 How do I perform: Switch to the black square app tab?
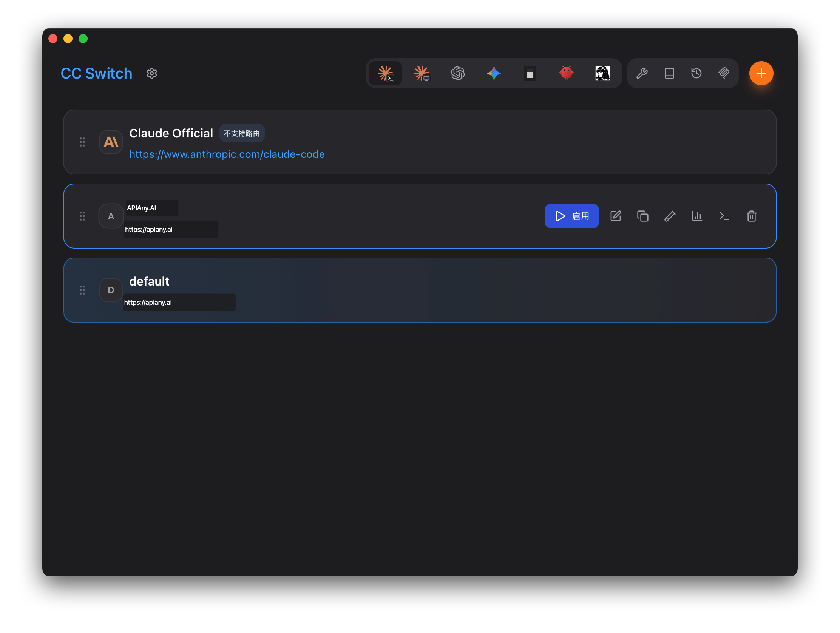pyautogui.click(x=530, y=73)
